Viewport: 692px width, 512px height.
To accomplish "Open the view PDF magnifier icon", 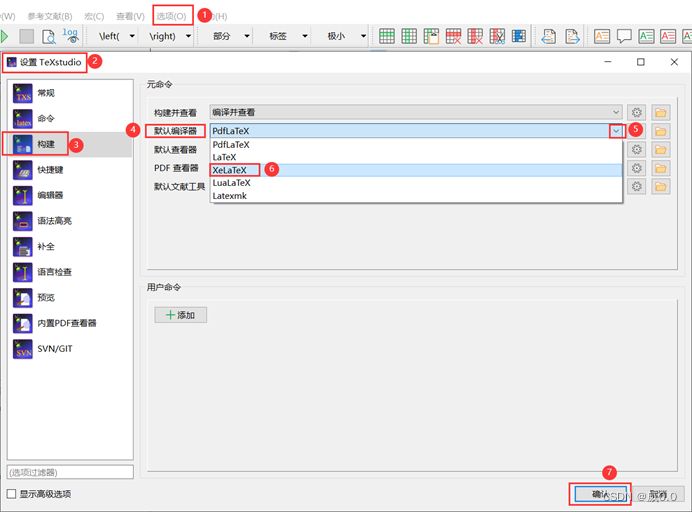I will pyautogui.click(x=49, y=36).
